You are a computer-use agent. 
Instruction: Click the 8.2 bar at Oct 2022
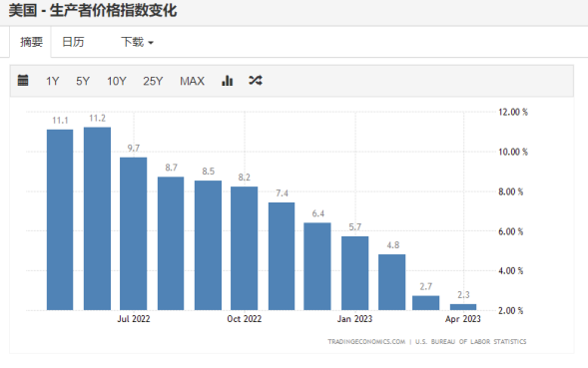245,248
